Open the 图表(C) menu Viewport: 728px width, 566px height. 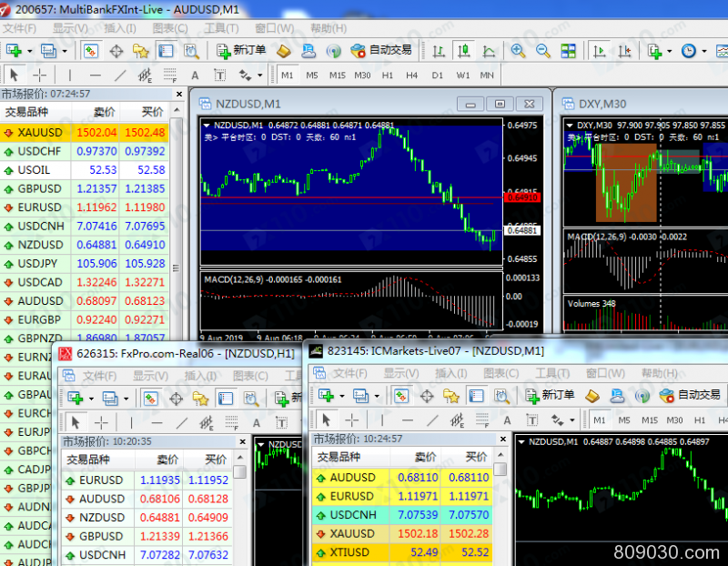click(x=170, y=28)
